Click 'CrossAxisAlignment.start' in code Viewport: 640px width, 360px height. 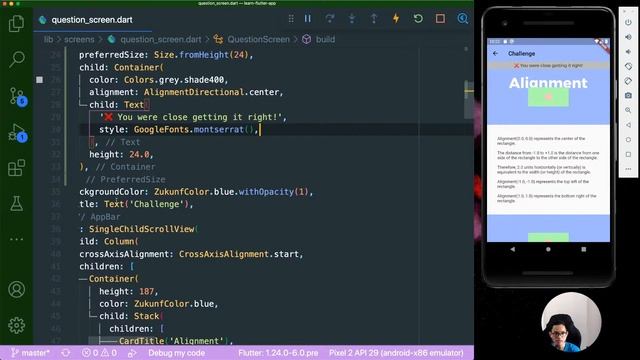tap(239, 254)
